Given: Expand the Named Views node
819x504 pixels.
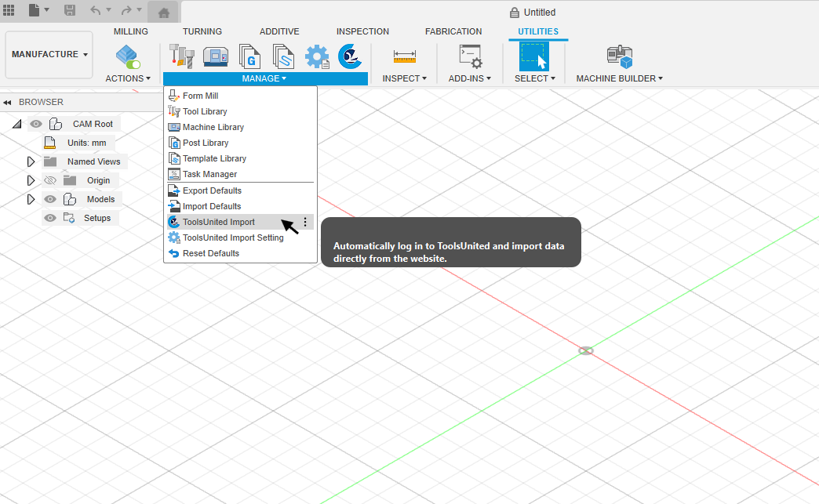Looking at the screenshot, I should point(31,161).
